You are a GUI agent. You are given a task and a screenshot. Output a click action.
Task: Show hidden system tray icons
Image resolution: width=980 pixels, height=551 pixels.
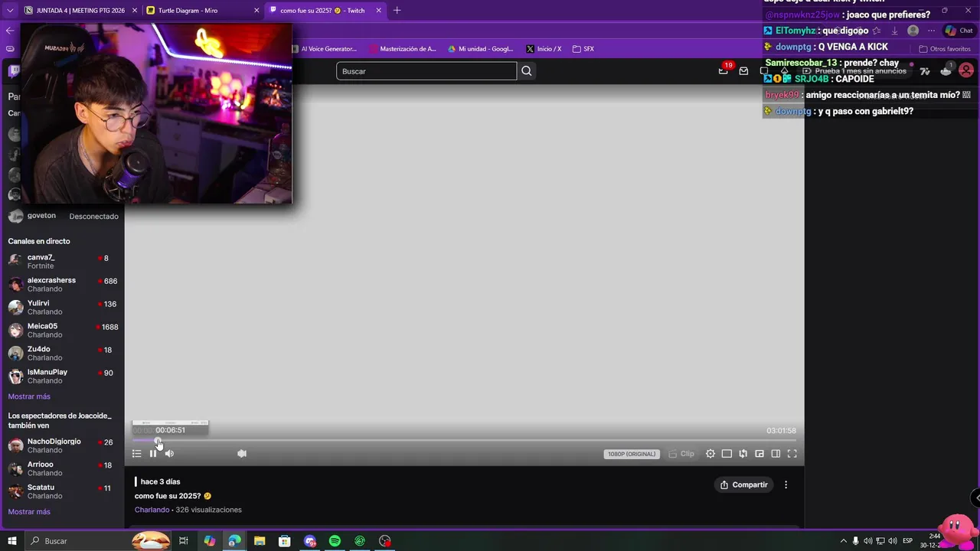[x=844, y=541]
